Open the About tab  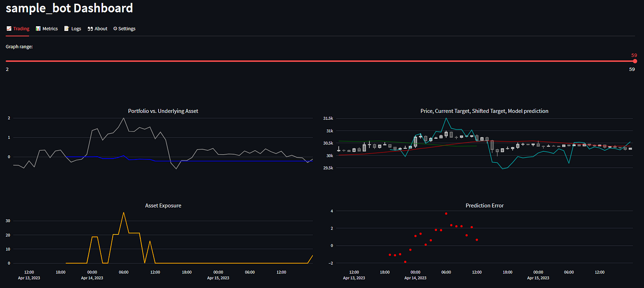(x=97, y=29)
